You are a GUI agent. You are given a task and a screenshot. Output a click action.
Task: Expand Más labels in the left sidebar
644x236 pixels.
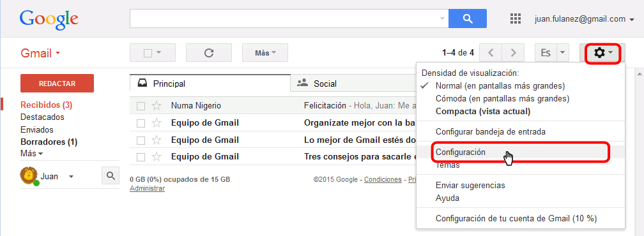click(32, 154)
